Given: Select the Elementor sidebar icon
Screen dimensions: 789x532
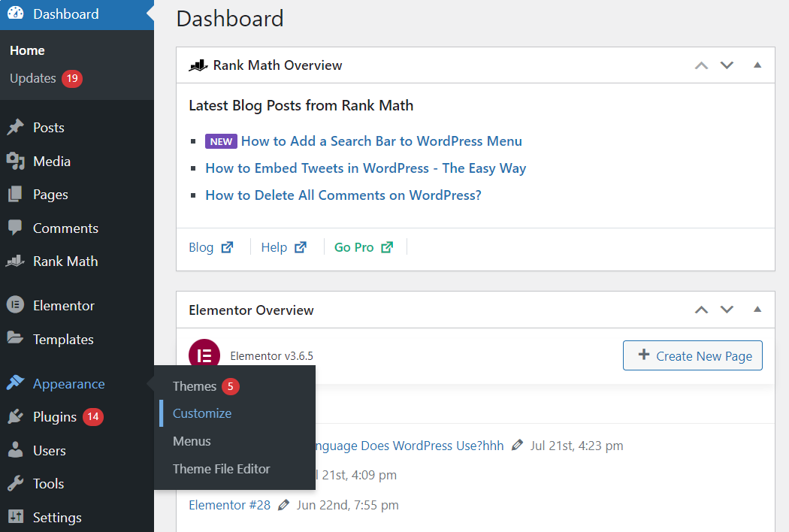Looking at the screenshot, I should (17, 305).
